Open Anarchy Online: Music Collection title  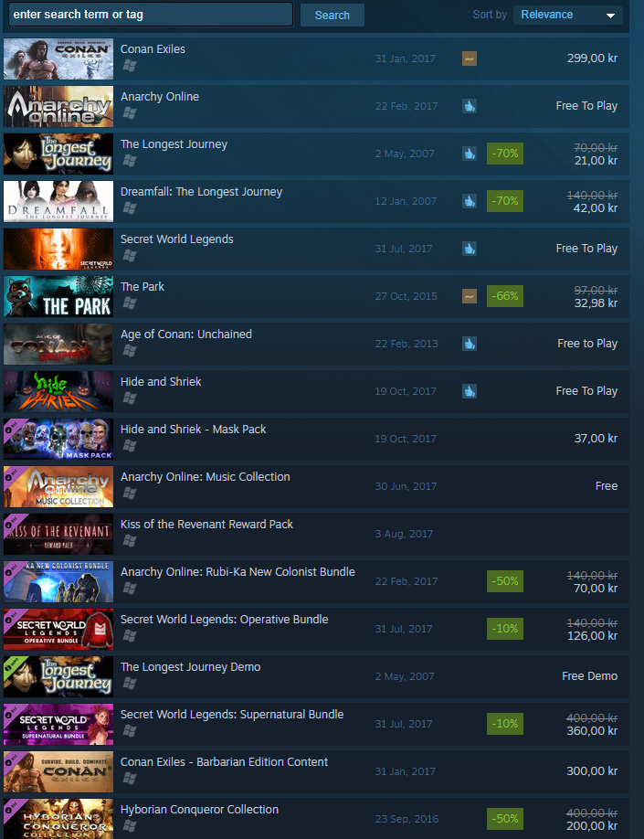(x=205, y=477)
